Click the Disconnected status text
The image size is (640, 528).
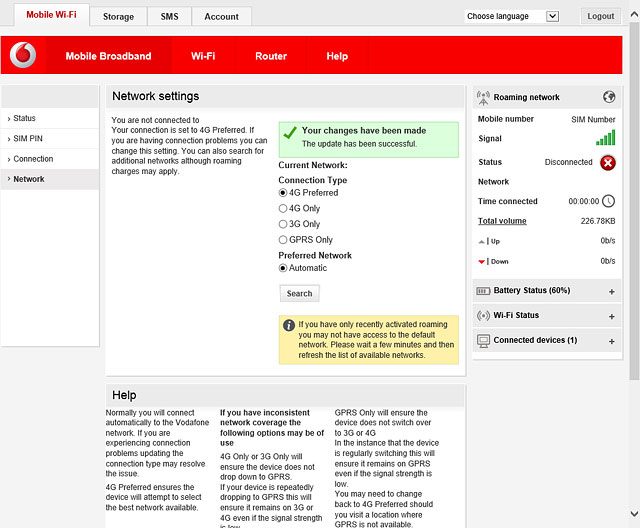[568, 162]
